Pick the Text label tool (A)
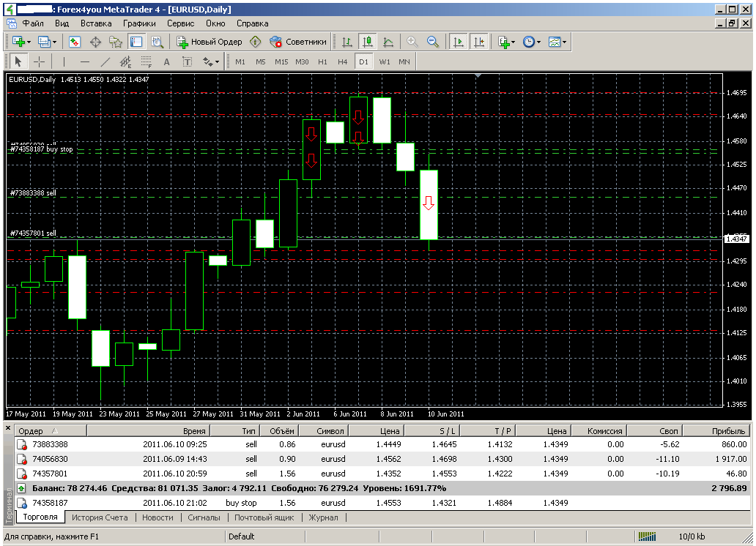Viewport: 756px width, 546px height. click(x=166, y=61)
